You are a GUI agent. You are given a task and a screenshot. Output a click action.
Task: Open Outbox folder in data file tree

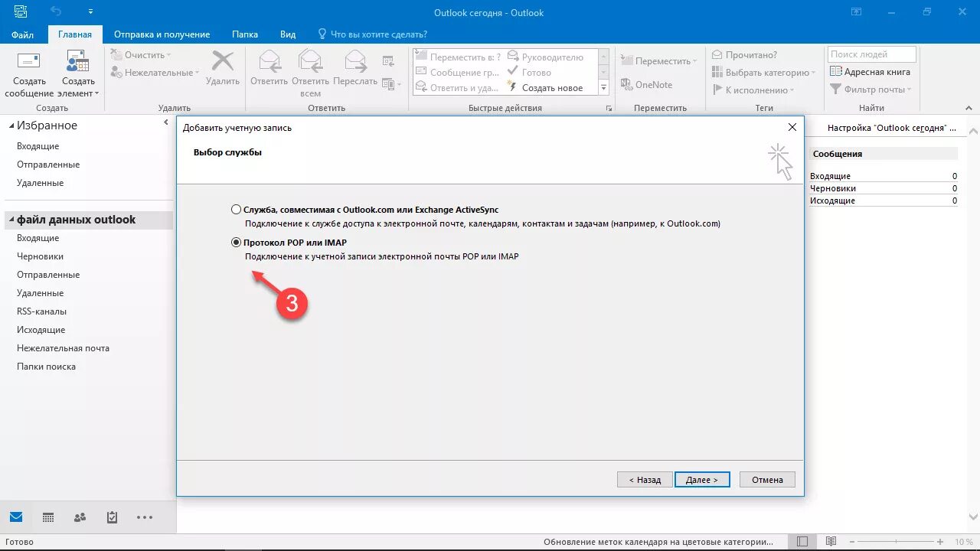coord(41,330)
